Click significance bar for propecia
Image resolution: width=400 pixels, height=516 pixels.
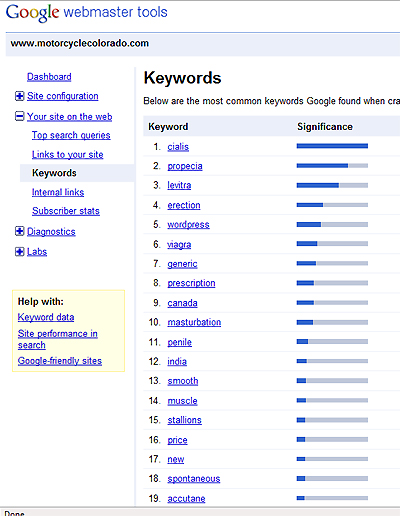pos(332,166)
